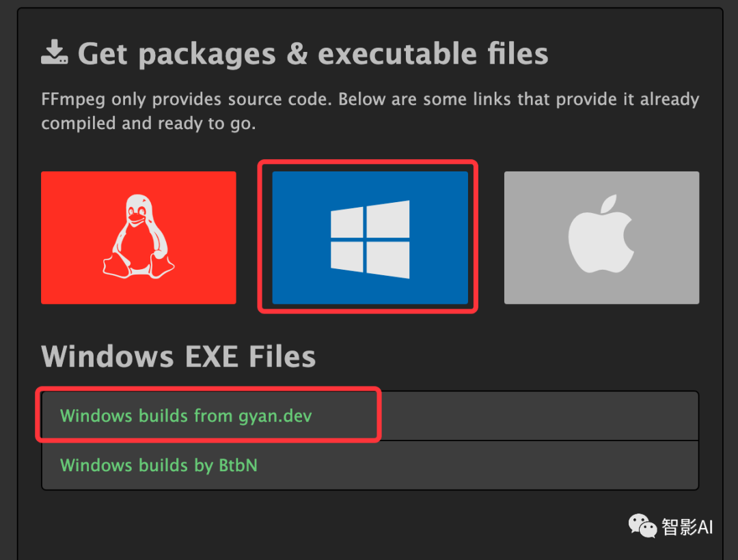This screenshot has width=738, height=560.
Task: Open Windows builds from gyan.dev link
Action: [x=186, y=416]
